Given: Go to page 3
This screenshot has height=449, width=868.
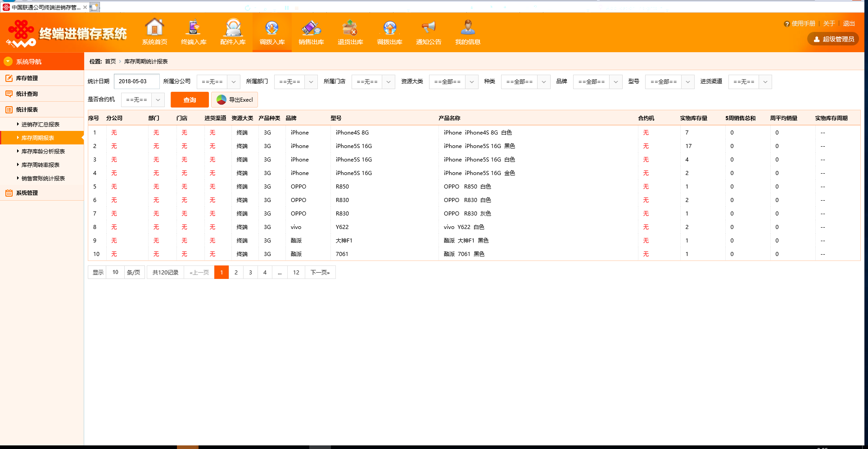Looking at the screenshot, I should tap(250, 272).
